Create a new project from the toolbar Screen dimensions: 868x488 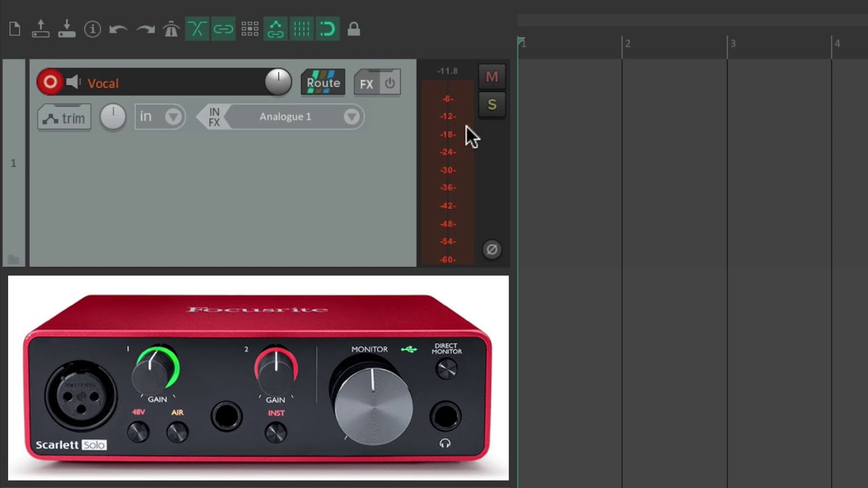click(x=15, y=29)
